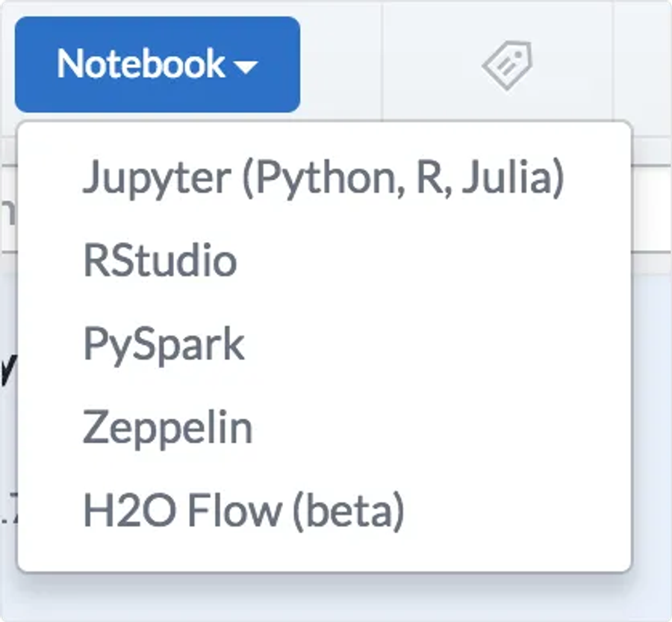Screen dimensions: 672x622
Task: Click the Notebook dropdown caret arrow
Action: 246,67
